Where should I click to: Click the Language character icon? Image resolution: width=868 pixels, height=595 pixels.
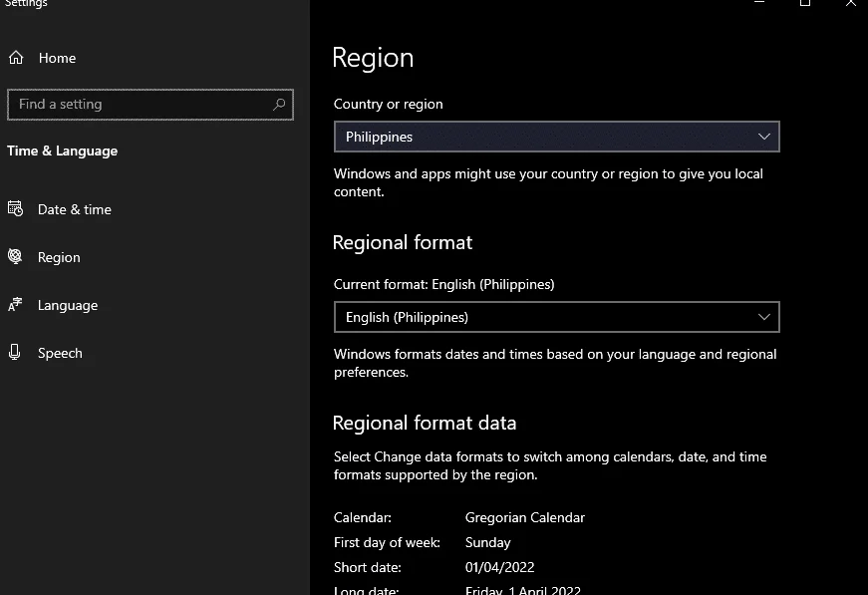tap(15, 304)
